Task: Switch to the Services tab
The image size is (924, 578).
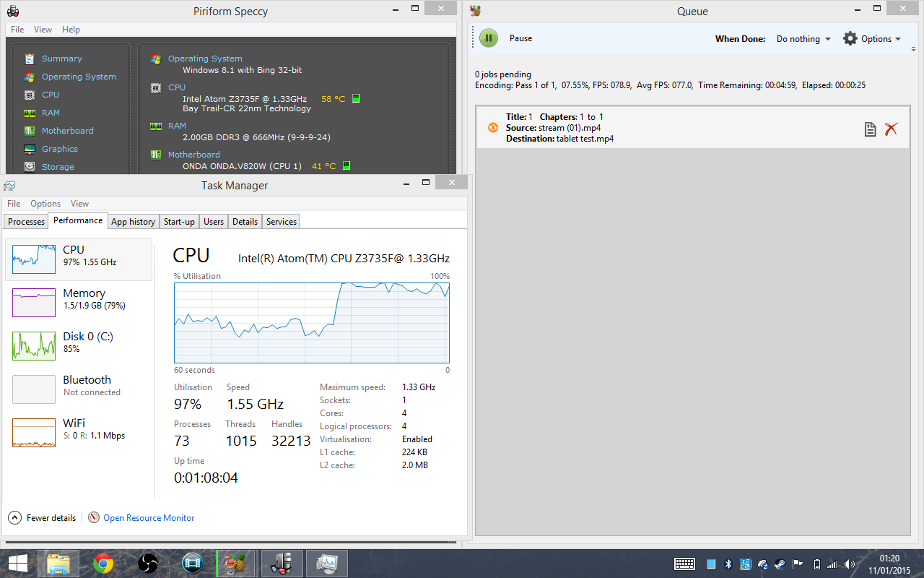Action: point(282,222)
